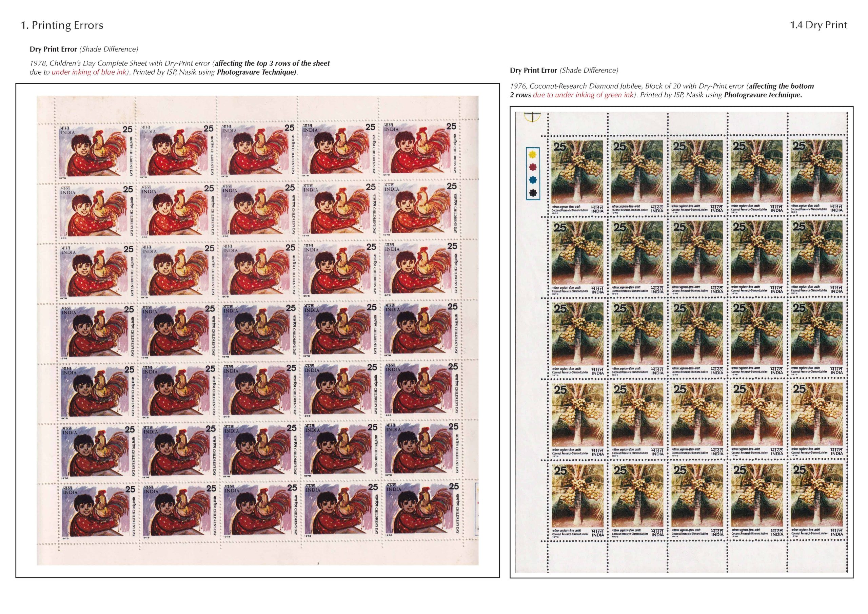868x614 pixels.
Task: Click the blue star color mark
Action: [x=533, y=180]
